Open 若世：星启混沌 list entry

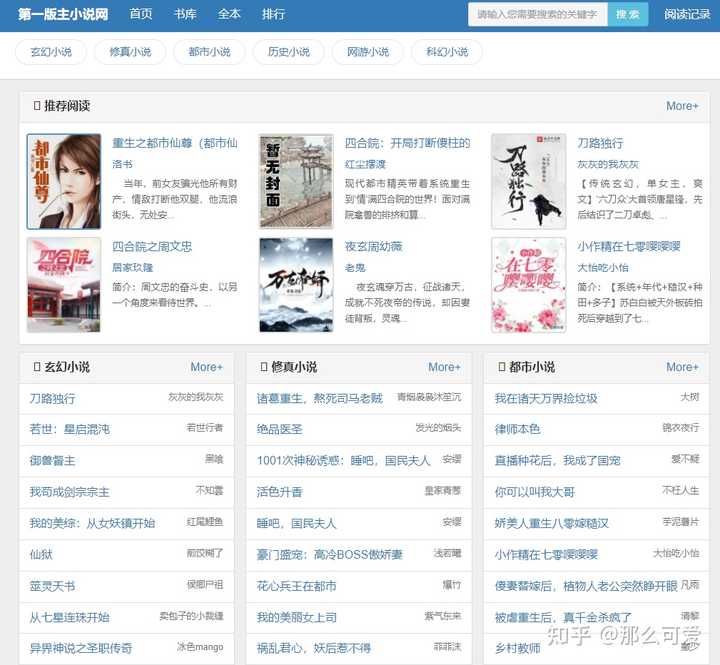tap(69, 429)
